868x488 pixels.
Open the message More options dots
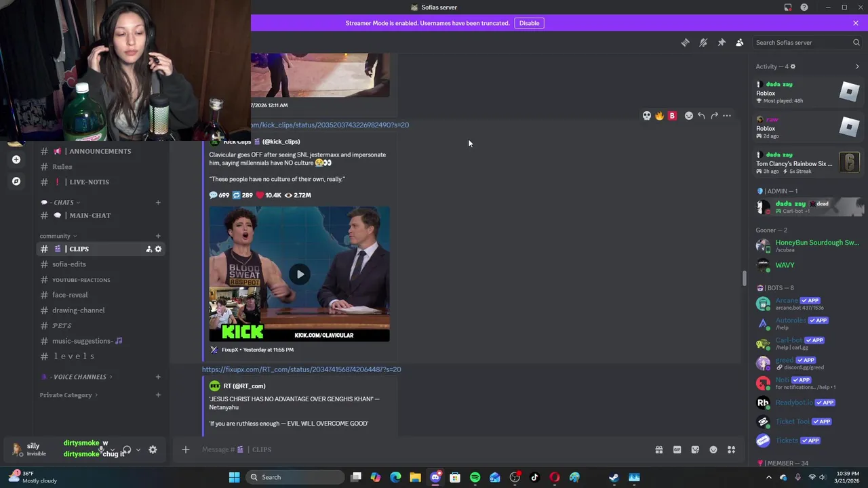(x=727, y=116)
